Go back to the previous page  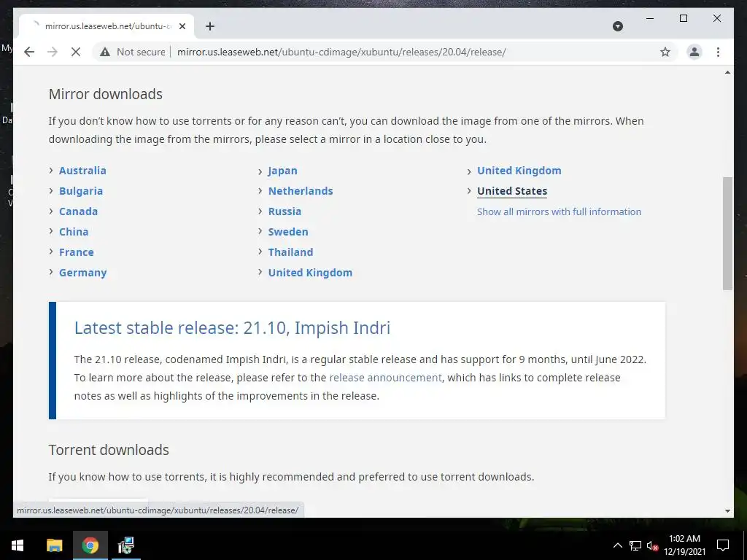click(29, 52)
